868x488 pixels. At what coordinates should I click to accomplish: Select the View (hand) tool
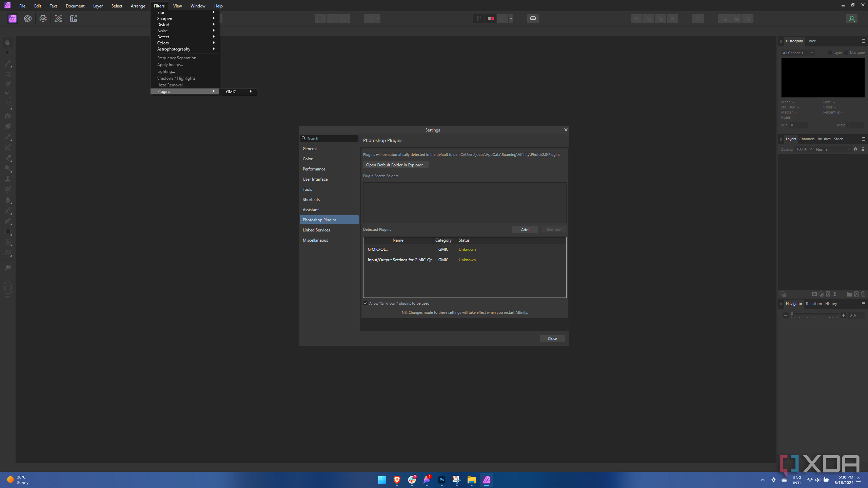pos(8,42)
